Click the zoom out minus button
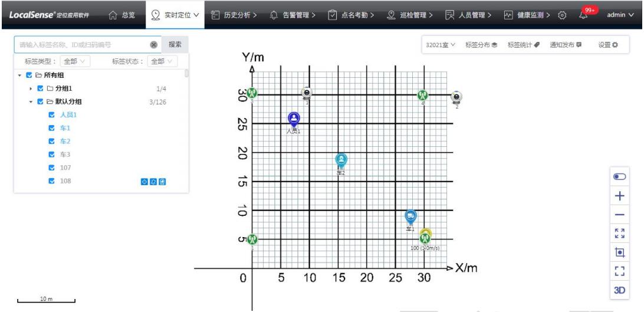 pos(619,215)
